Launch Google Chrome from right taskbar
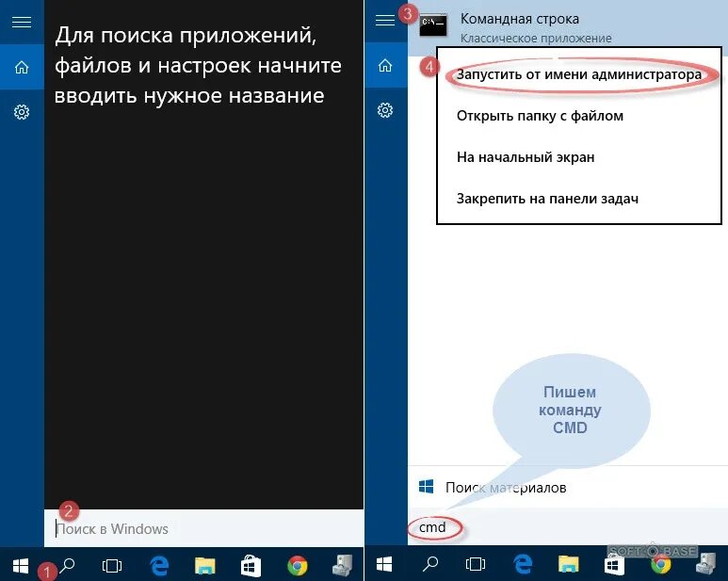728x581 pixels. click(x=660, y=565)
